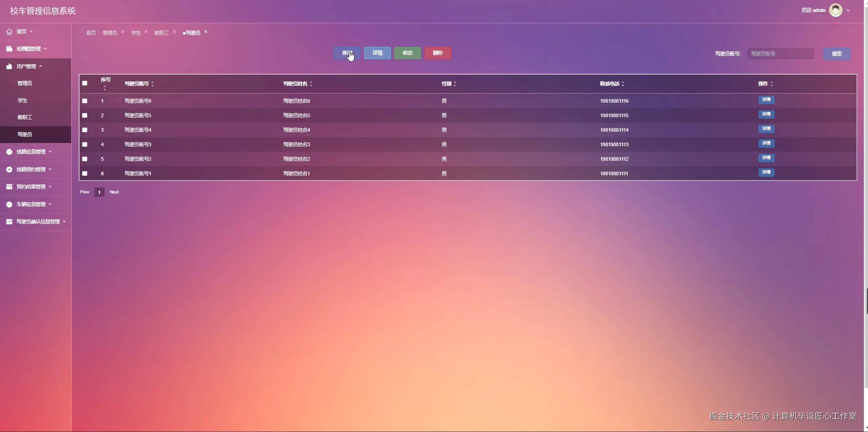Check the row for 驾驶员账号6
The height and width of the screenshot is (432, 868).
click(x=85, y=101)
